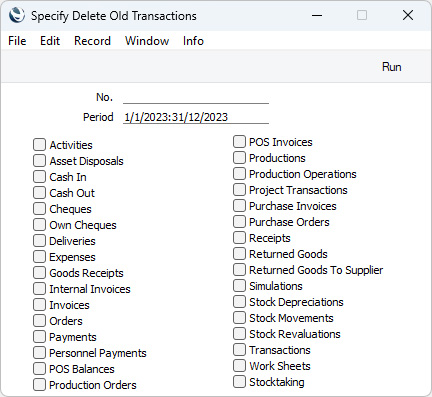Screen dimensions: 432x397
Task: Tick the Returned Goods checkbox
Action: tap(239, 254)
